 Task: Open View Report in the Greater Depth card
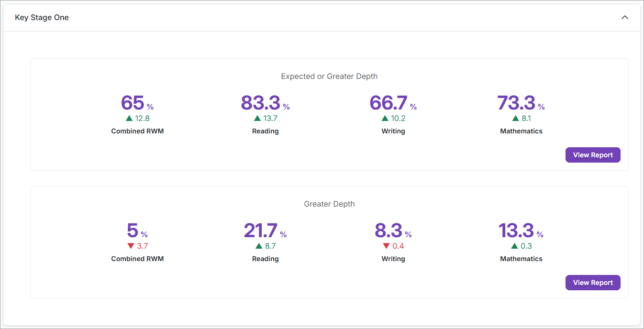coord(593,283)
